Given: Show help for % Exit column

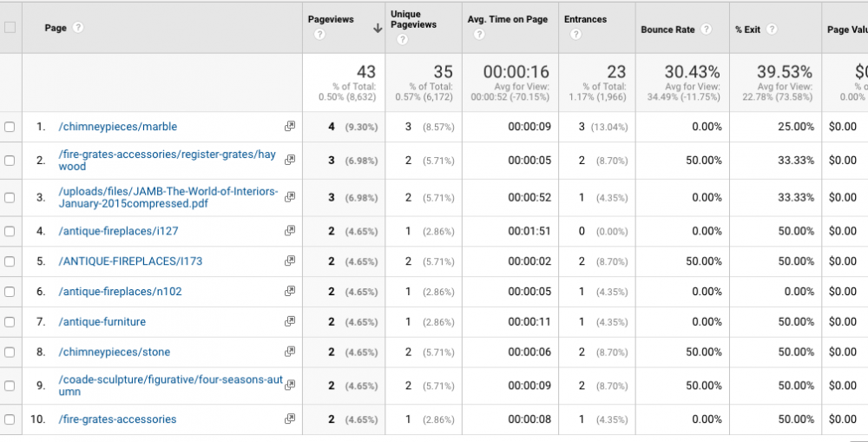Looking at the screenshot, I should (772, 30).
